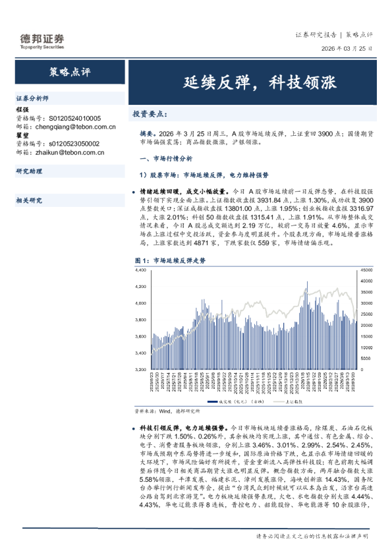
Task: Click the 5.58% figure for 两岸融合指数
Action: point(149,479)
